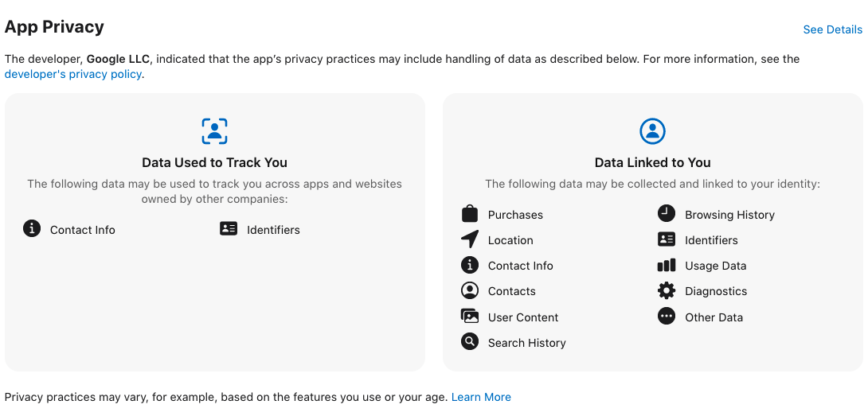Click Identifiers label in tracking card
868x420 pixels.
[x=273, y=230]
